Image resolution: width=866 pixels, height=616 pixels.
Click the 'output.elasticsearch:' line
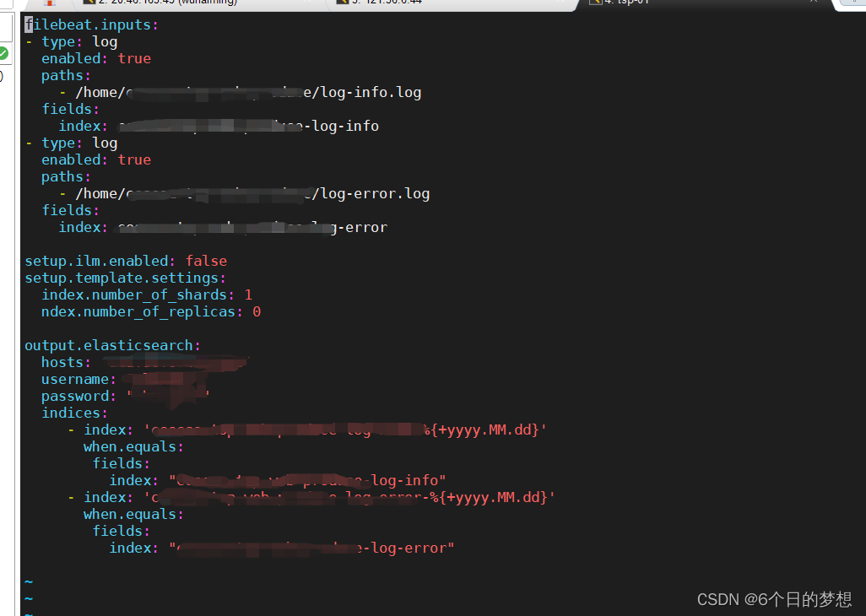point(112,345)
